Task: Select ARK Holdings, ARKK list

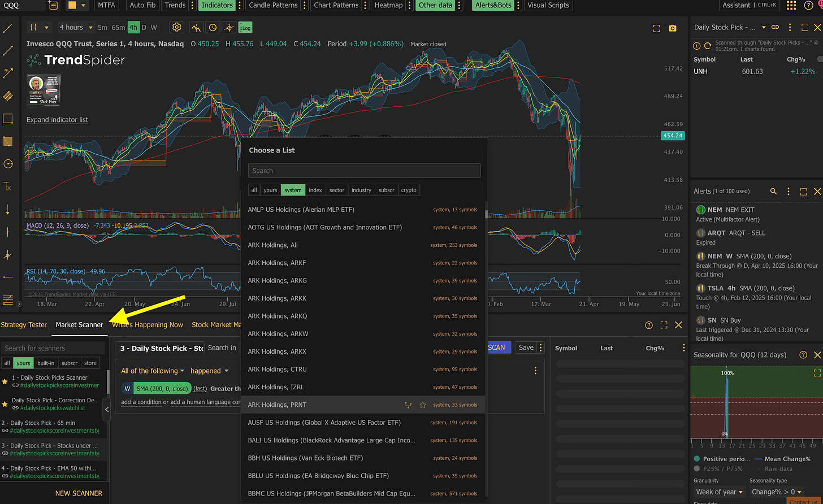Action: tap(363, 298)
